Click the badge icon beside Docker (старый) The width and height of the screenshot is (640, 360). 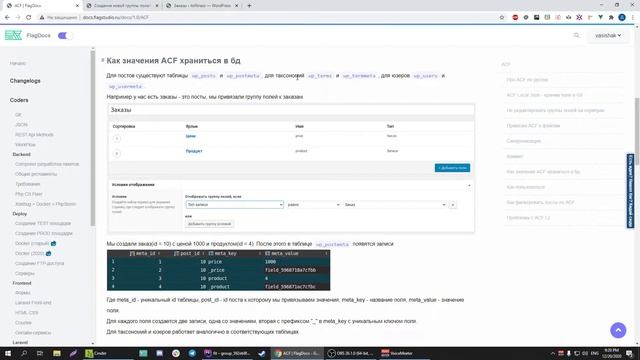pyautogui.click(x=53, y=243)
